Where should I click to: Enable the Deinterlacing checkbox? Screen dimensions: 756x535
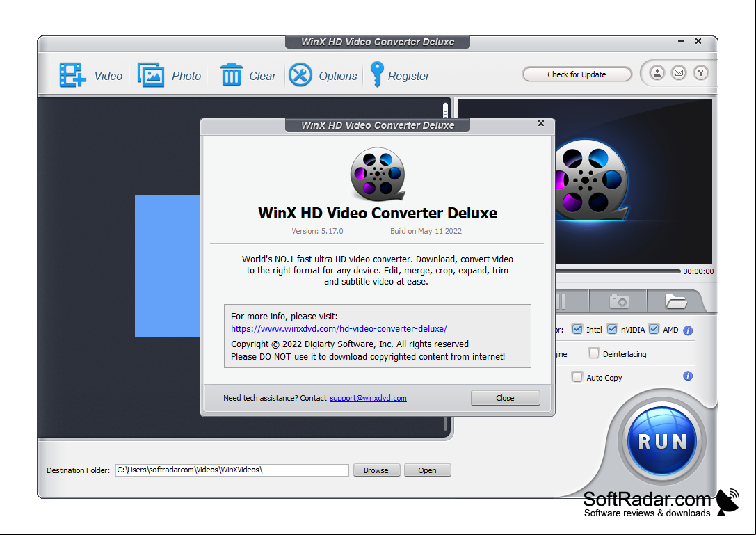[x=593, y=353]
